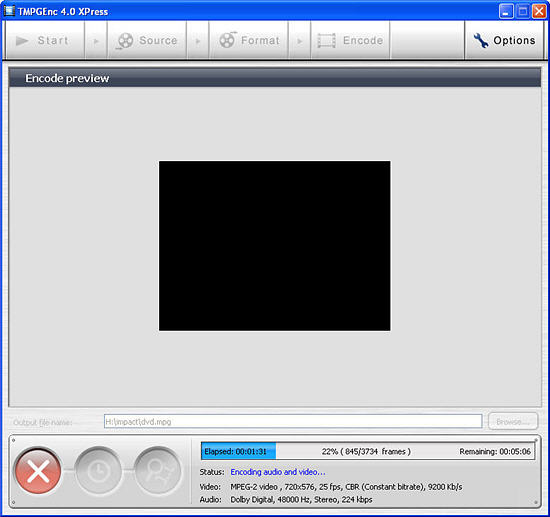Click the arrow between Start and Source
Viewport: 550px width, 517px height.
pyautogui.click(x=96, y=41)
